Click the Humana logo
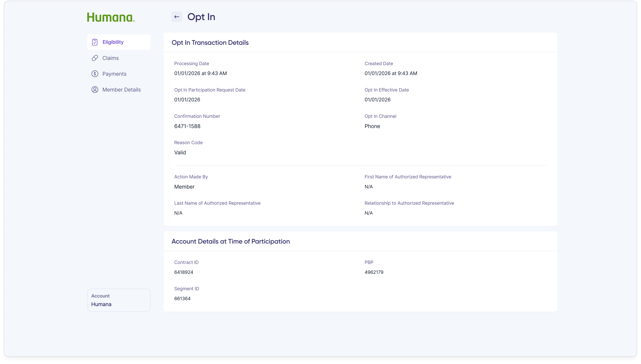 pos(111,17)
